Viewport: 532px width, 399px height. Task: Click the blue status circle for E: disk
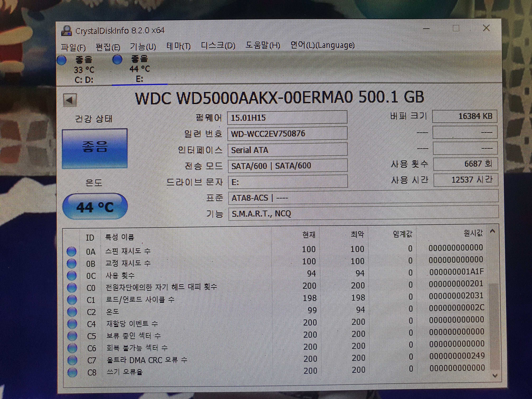point(117,60)
